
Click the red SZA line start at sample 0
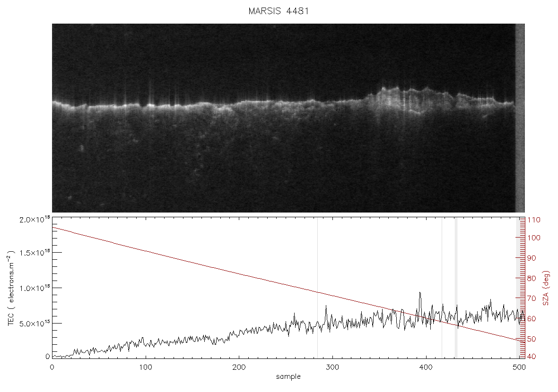53,228
